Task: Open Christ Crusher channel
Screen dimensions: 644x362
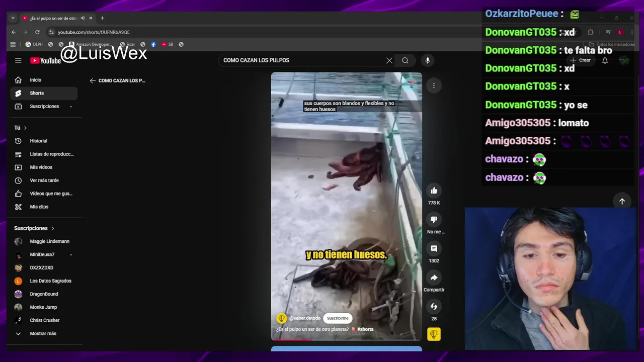Action: (x=44, y=320)
